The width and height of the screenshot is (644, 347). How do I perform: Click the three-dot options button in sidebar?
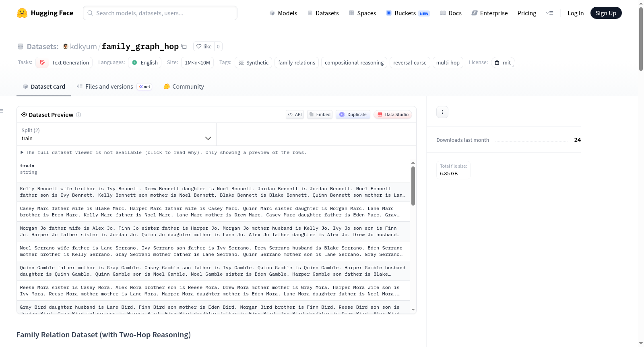click(442, 112)
